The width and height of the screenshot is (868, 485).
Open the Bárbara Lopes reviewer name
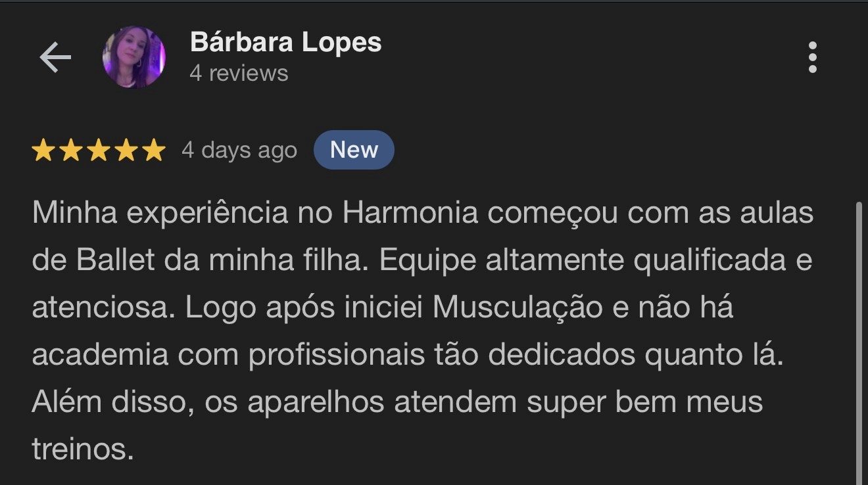285,42
